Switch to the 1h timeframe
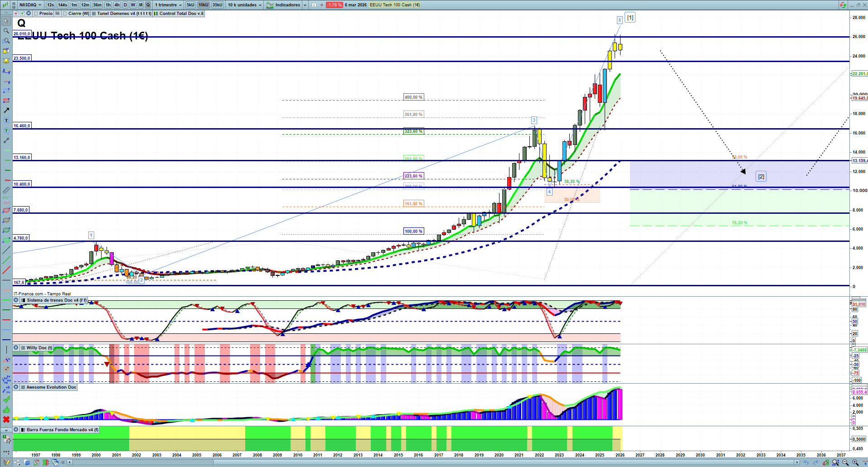Viewport: 868px width, 467px height. pyautogui.click(x=108, y=5)
